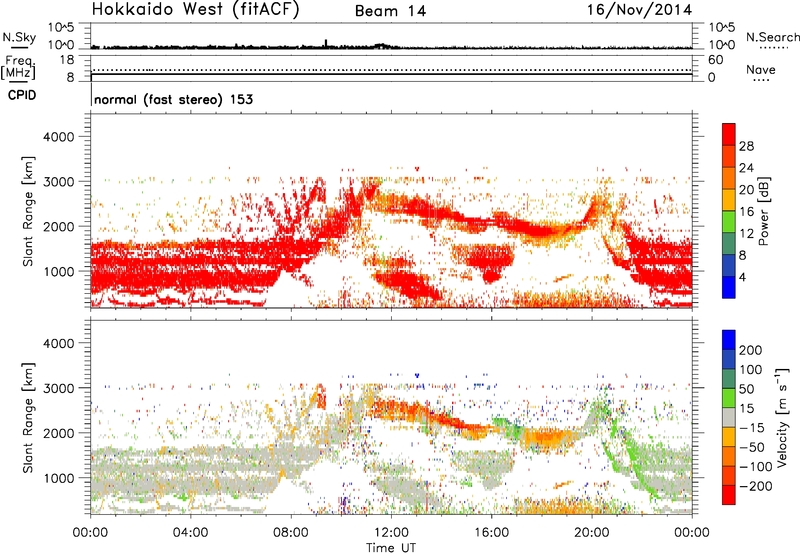The image size is (800, 554).
Task: Click the date "16/Nov/2014"
Action: (639, 10)
